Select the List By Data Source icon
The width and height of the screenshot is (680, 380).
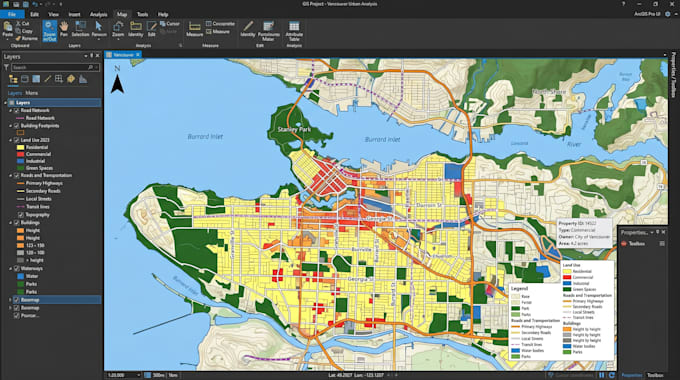(x=25, y=79)
